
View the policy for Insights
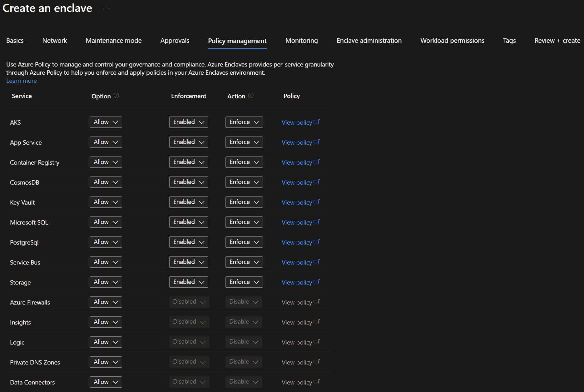tap(300, 322)
